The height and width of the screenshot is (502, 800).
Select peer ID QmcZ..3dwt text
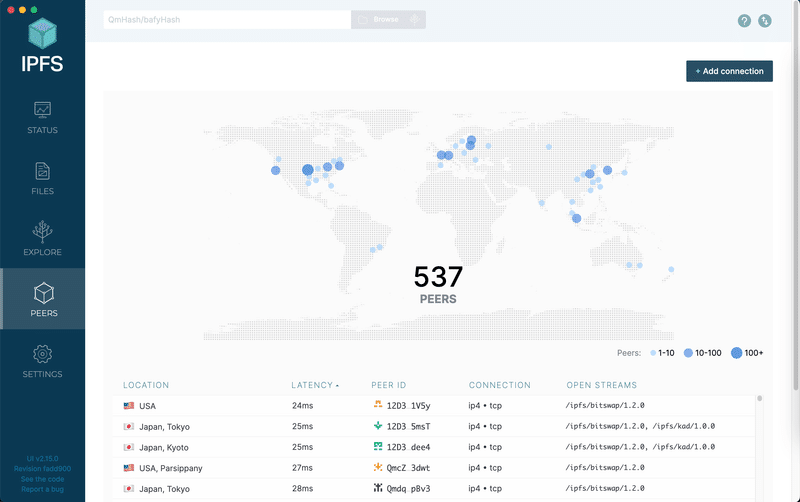(x=408, y=468)
